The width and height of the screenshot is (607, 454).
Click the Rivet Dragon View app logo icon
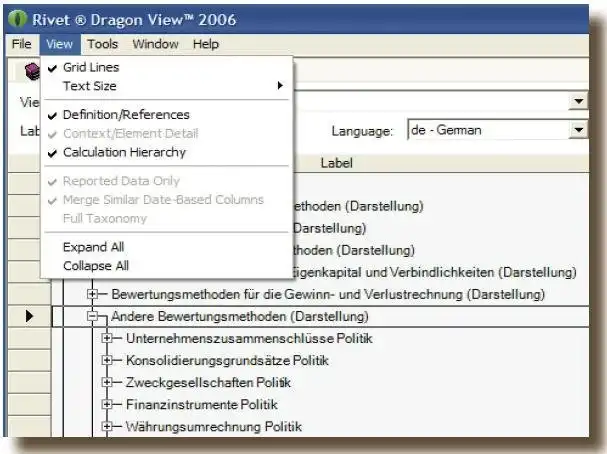pyautogui.click(x=17, y=19)
